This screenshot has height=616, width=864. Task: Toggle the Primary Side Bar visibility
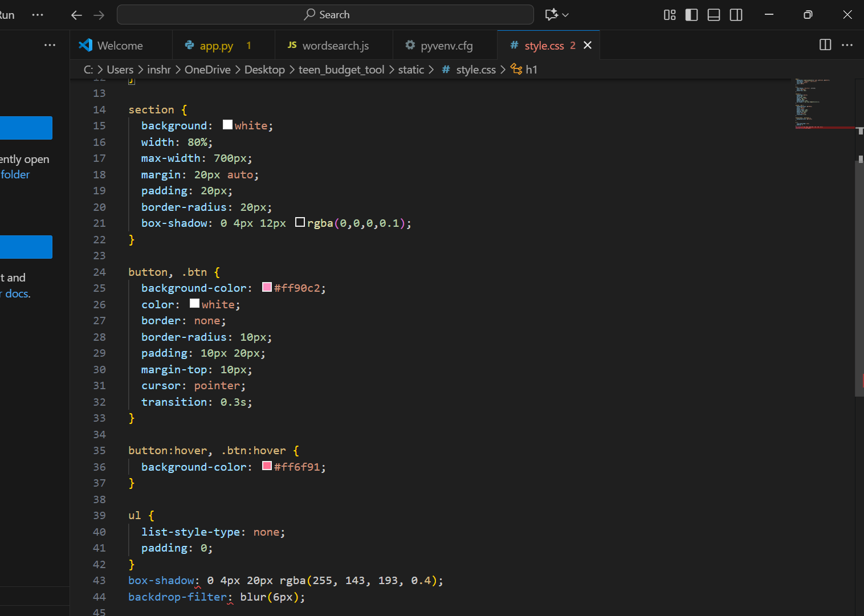point(691,15)
